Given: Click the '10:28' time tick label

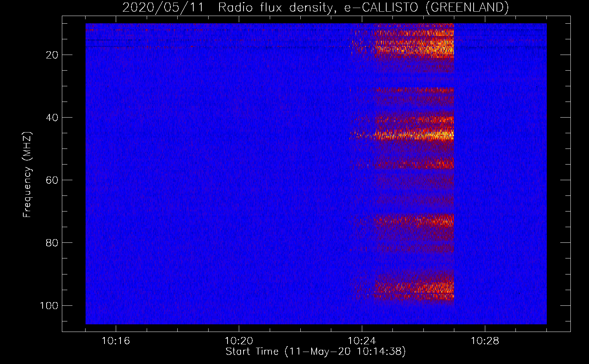Looking at the screenshot, I should tap(485, 341).
